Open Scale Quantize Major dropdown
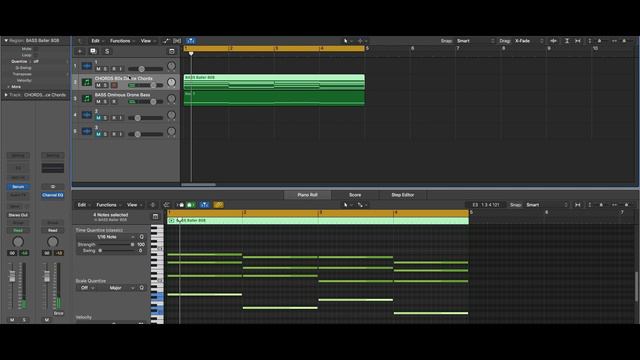This screenshot has height=360, width=640. (118, 288)
